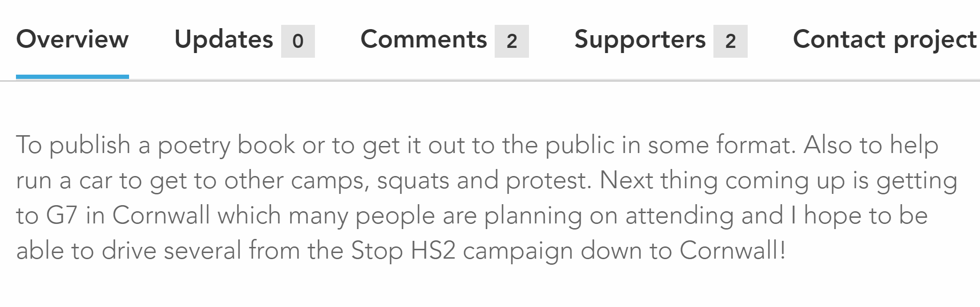980x307 pixels.
Task: Select the Contact project tab
Action: click(x=884, y=39)
